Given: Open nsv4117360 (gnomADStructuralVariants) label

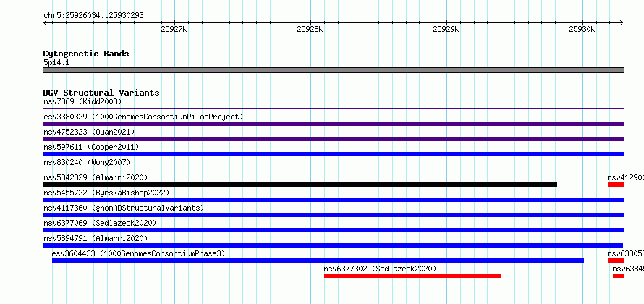Looking at the screenshot, I should [x=124, y=208].
